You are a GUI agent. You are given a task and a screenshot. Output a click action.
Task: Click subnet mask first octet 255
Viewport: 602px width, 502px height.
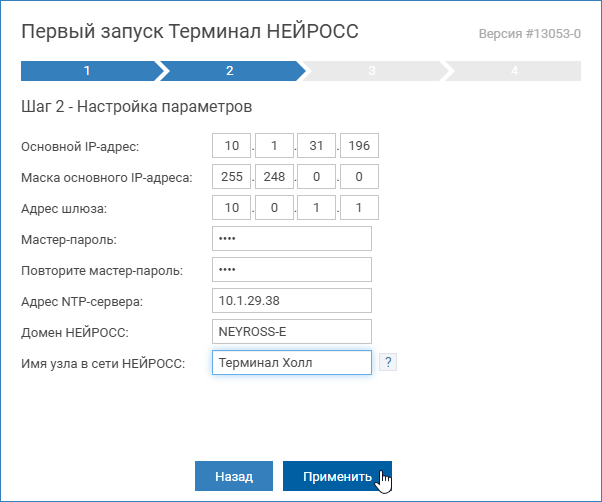pos(231,177)
